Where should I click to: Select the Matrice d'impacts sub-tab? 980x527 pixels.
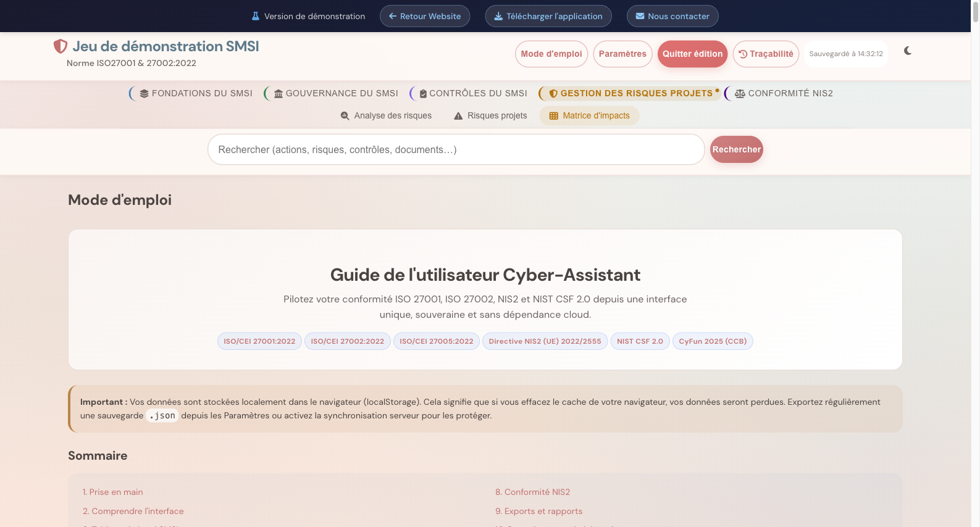590,115
